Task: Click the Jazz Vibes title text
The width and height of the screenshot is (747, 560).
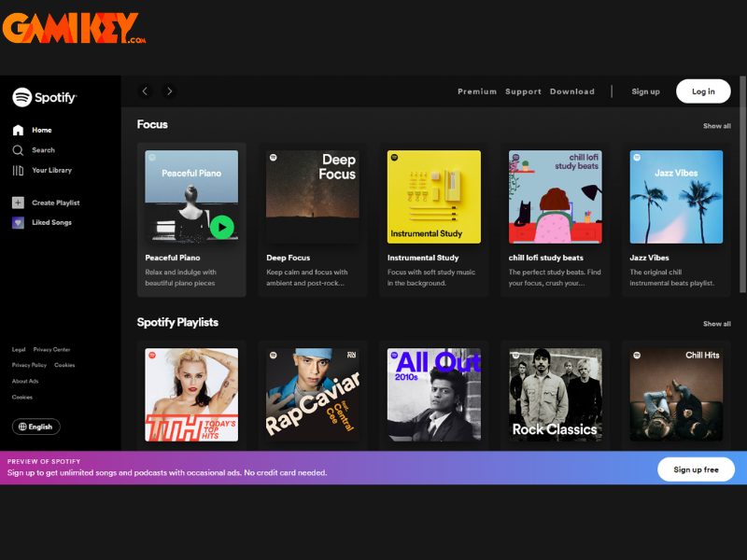Action: pos(649,258)
